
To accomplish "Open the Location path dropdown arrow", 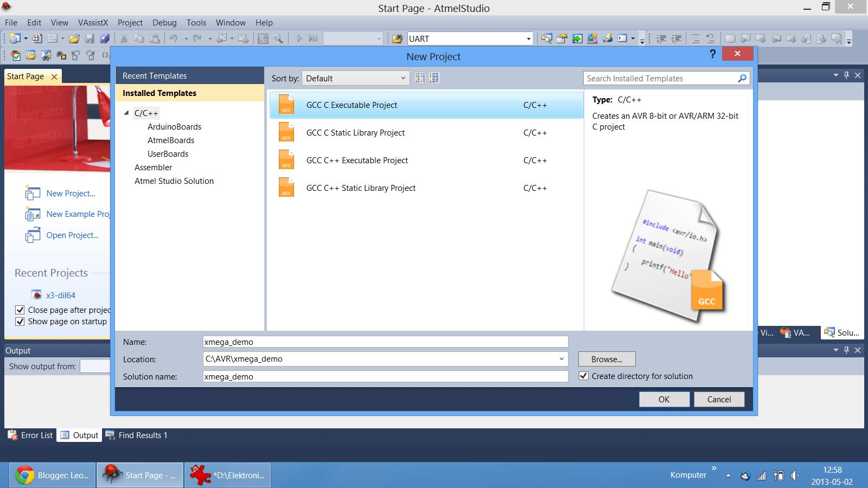I will pos(561,358).
